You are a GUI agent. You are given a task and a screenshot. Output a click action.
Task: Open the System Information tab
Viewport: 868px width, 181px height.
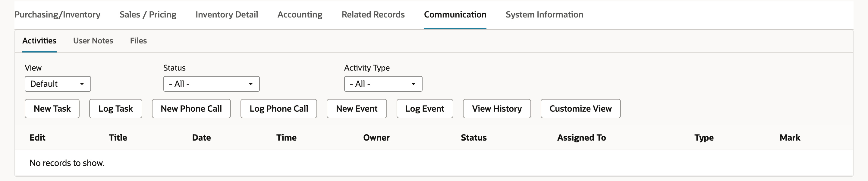click(x=544, y=14)
